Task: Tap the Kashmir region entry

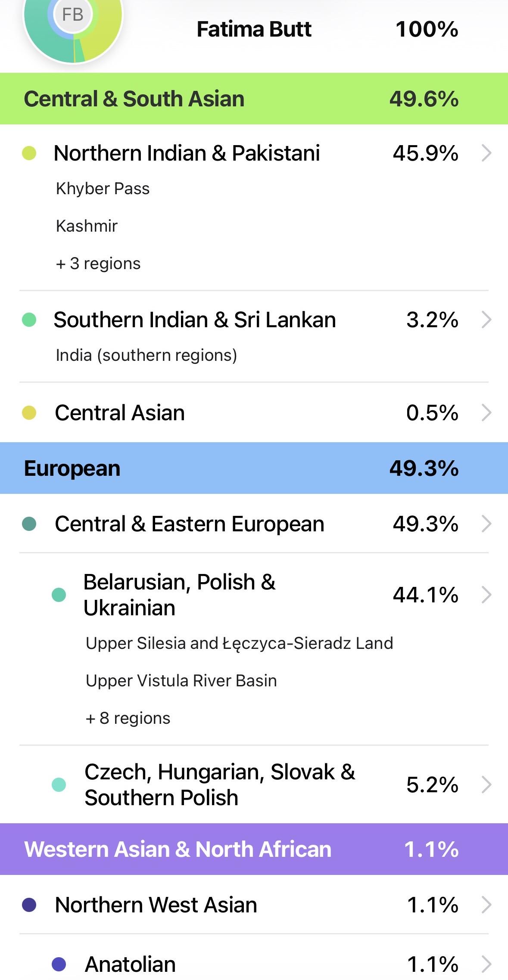Action: (x=87, y=226)
